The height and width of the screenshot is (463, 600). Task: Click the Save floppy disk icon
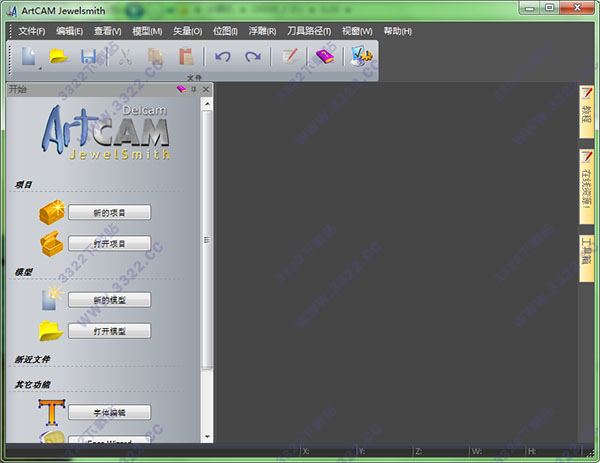pyautogui.click(x=89, y=57)
